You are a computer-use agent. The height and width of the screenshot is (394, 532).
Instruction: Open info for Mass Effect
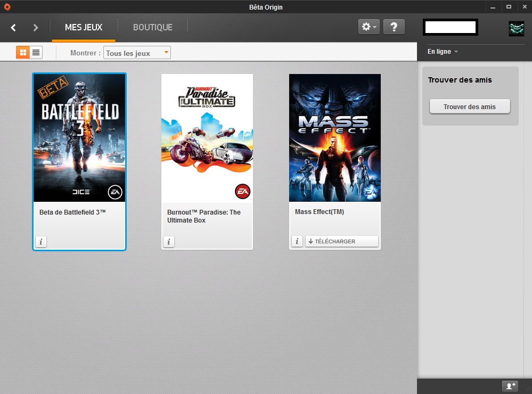[x=297, y=241]
